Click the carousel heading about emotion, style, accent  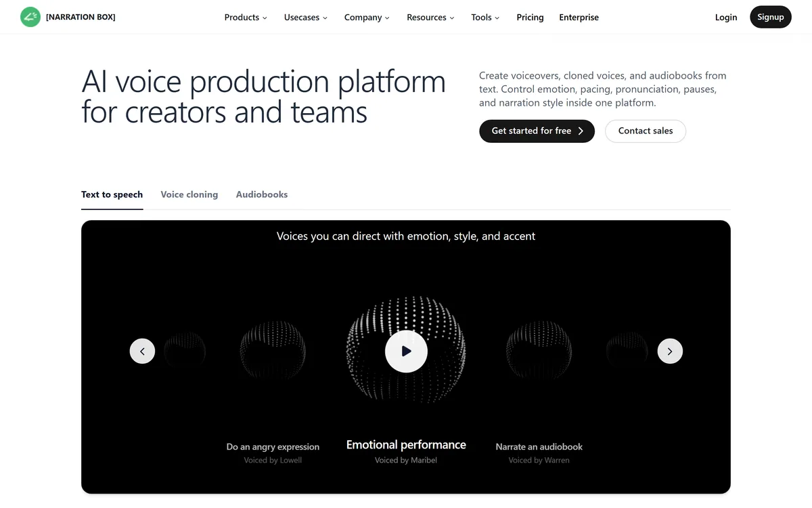pos(406,236)
